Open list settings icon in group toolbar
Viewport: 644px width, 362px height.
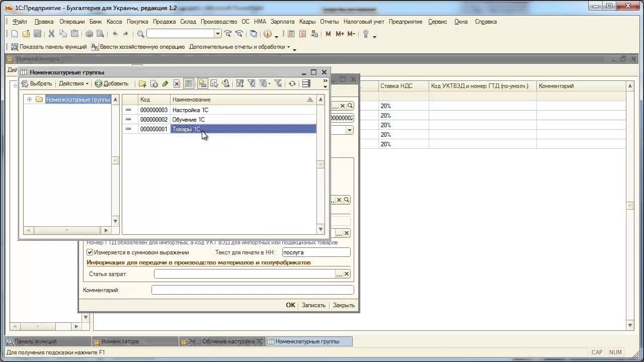(x=306, y=83)
